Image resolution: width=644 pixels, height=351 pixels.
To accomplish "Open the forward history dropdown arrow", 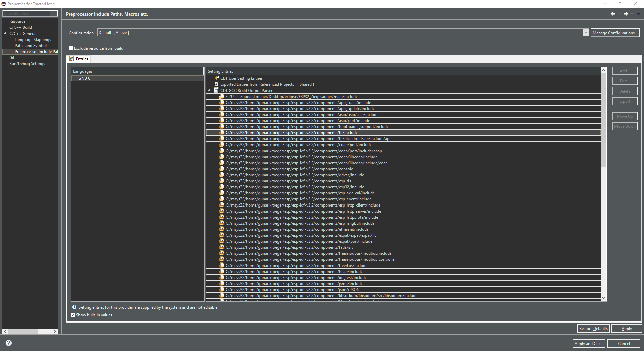I will tap(632, 14).
